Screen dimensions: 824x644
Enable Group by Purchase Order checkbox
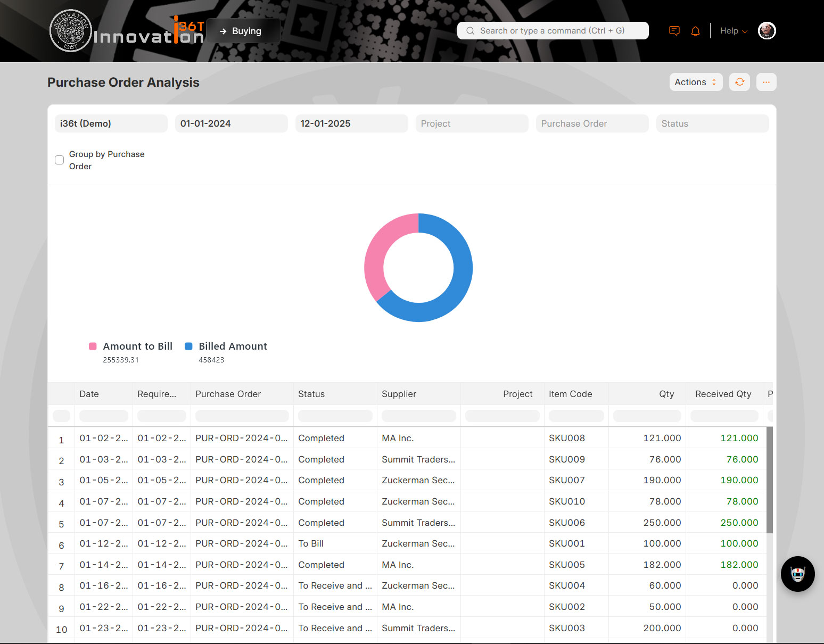60,160
